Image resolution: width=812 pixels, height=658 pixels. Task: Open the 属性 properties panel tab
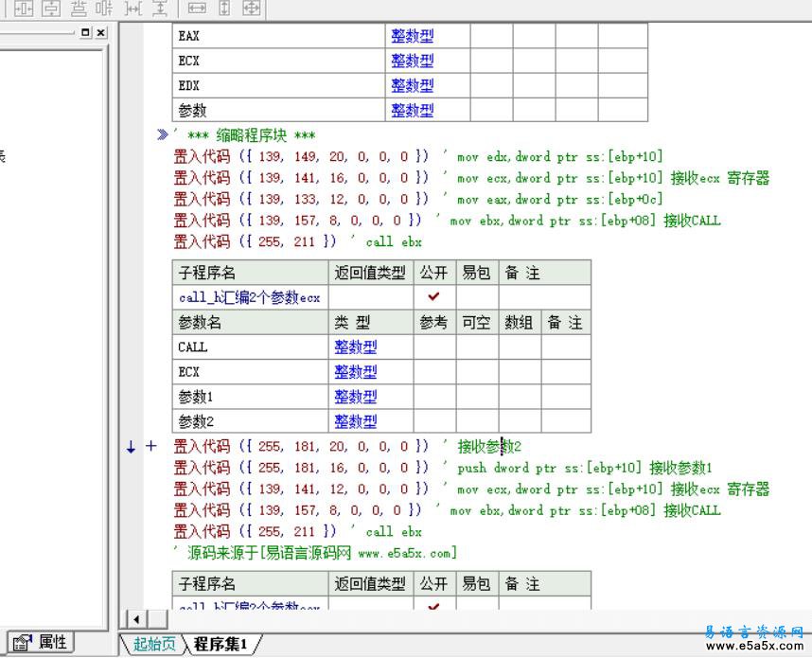(x=41, y=643)
